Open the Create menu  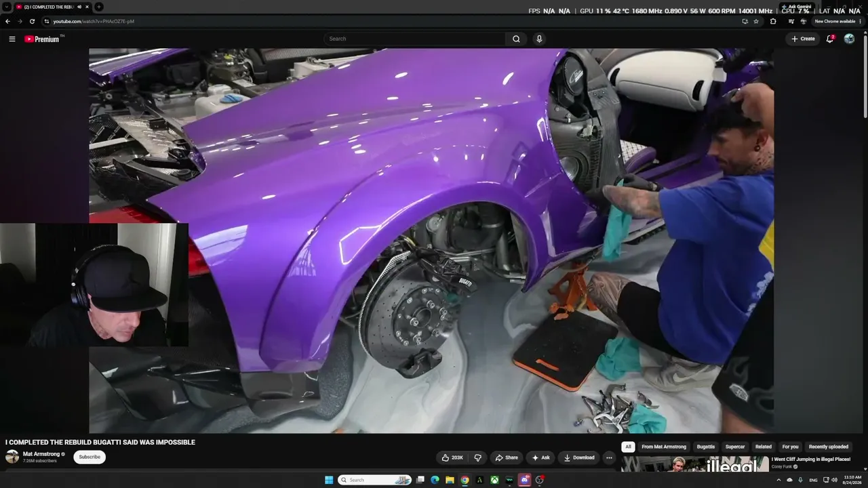pyautogui.click(x=803, y=39)
